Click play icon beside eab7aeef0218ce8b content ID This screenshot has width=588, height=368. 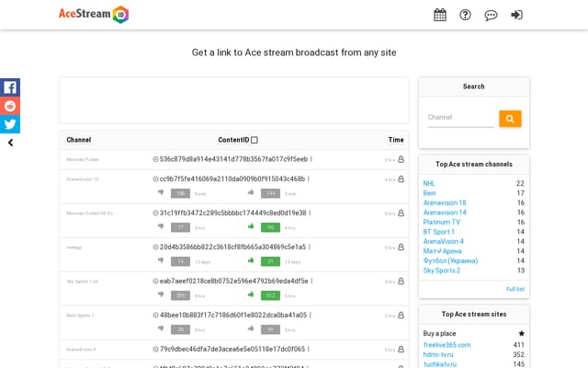click(155, 282)
